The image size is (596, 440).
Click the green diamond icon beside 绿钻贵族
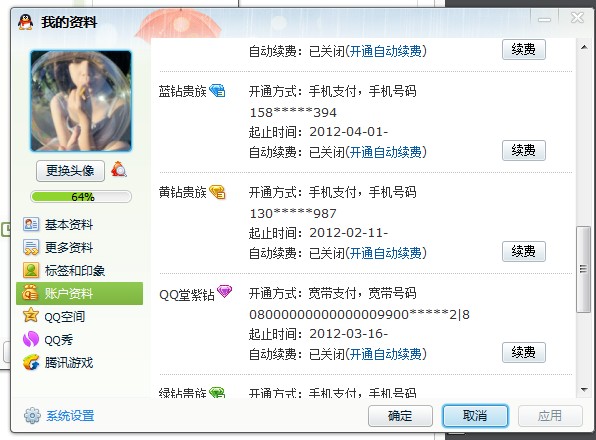[217, 393]
